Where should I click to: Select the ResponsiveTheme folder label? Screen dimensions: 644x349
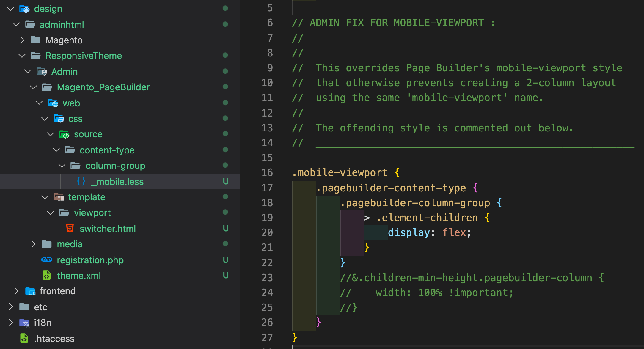click(84, 56)
